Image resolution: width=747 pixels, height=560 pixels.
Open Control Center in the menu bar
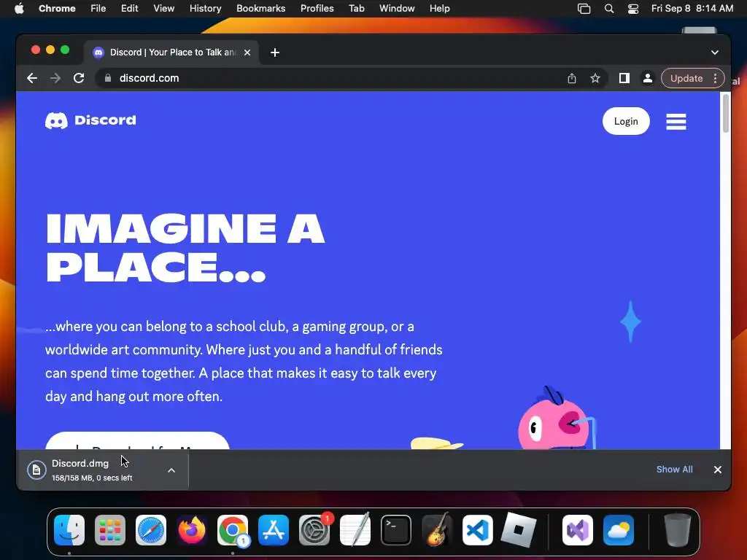coord(633,9)
